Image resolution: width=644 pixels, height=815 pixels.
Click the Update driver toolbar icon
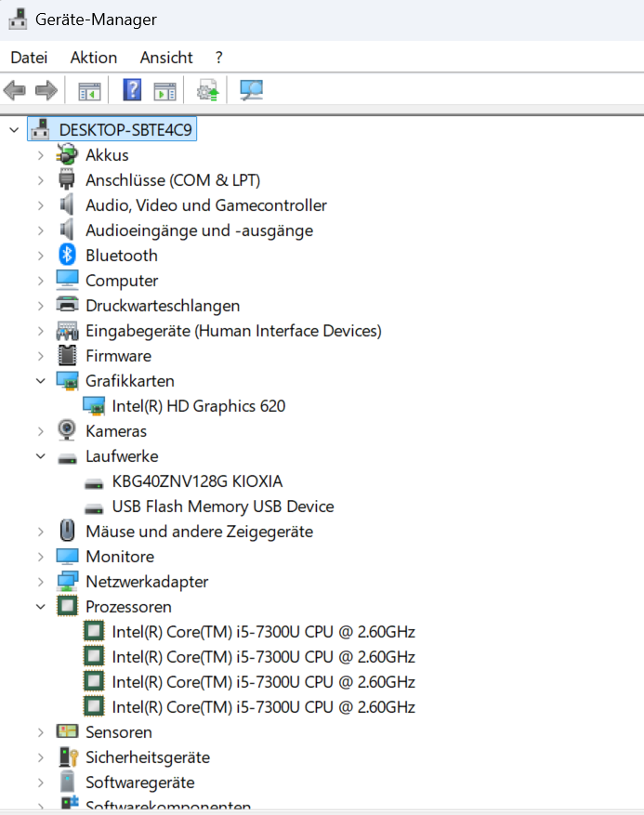[207, 90]
